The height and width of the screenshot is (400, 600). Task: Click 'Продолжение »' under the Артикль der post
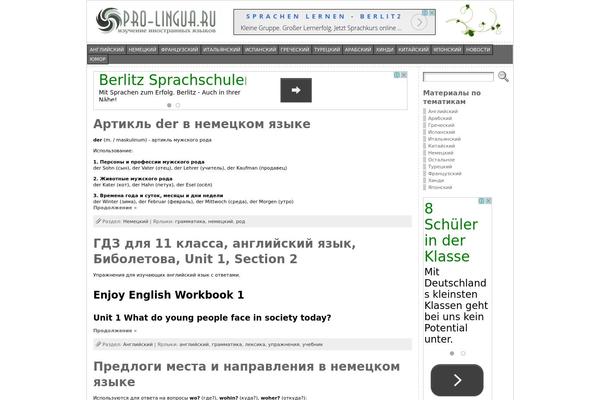coord(115,208)
